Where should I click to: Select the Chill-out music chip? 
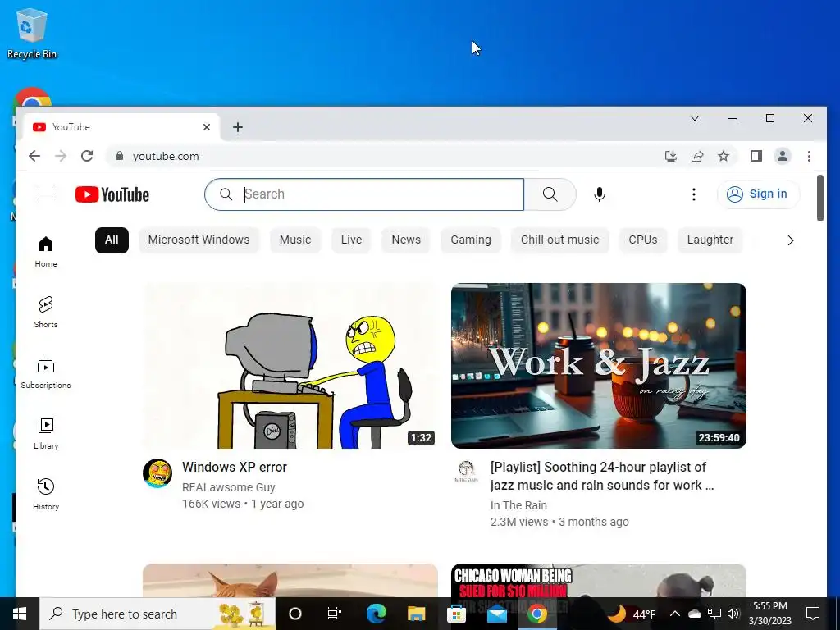click(x=559, y=240)
